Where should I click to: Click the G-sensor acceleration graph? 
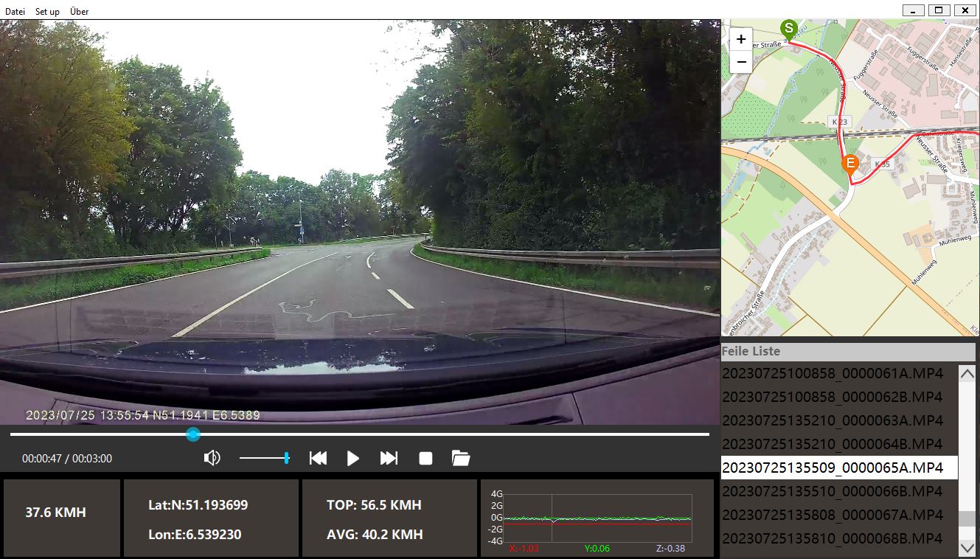click(597, 518)
